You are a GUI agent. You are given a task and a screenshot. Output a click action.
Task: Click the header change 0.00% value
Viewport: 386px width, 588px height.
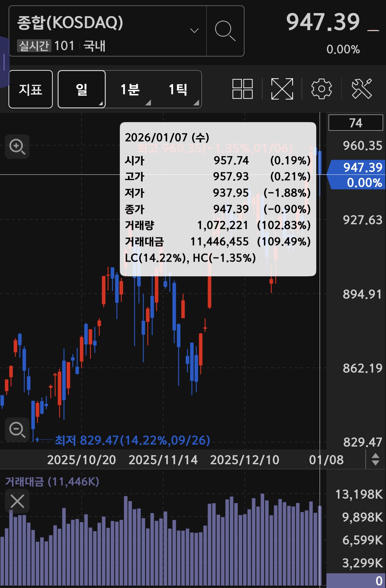coord(343,49)
